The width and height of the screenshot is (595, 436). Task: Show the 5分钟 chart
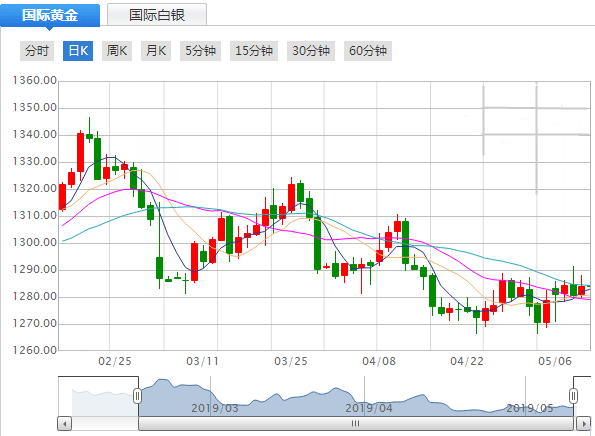point(200,50)
